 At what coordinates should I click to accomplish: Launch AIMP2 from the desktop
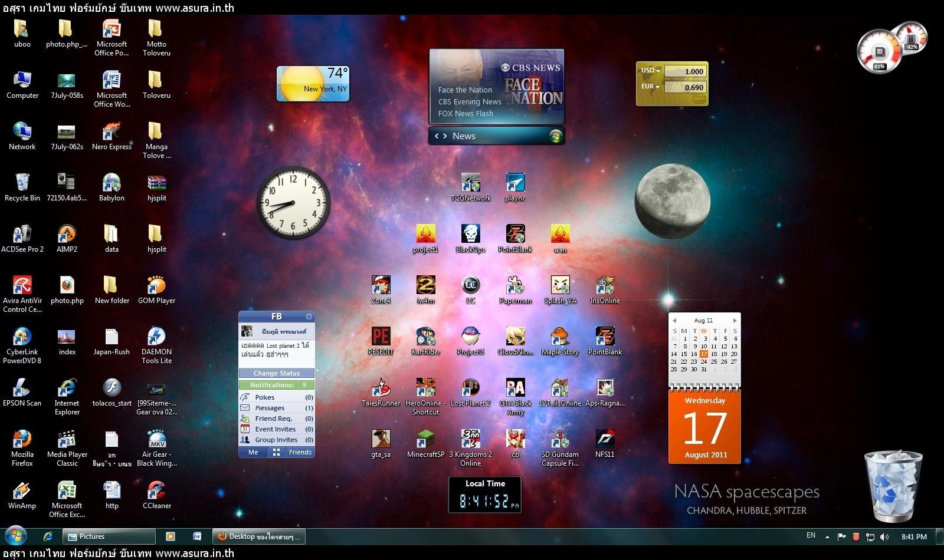coord(67,239)
